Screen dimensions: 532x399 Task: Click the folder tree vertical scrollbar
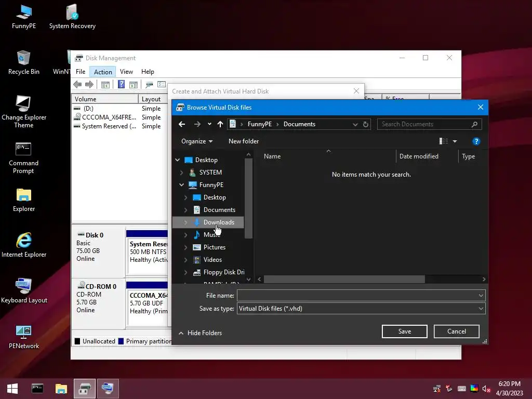click(x=248, y=198)
